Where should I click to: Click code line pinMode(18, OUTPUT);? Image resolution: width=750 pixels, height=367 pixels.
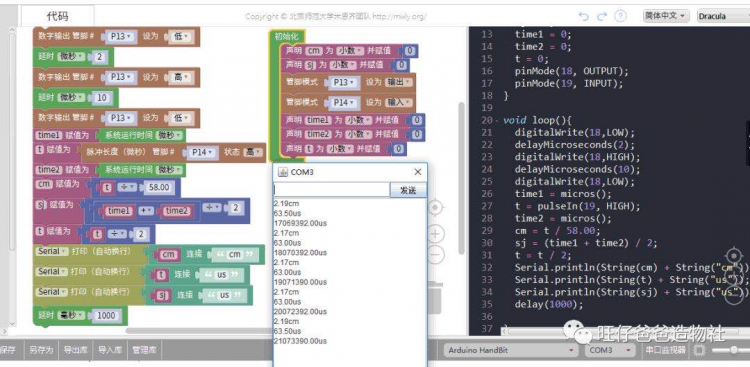[x=572, y=71]
